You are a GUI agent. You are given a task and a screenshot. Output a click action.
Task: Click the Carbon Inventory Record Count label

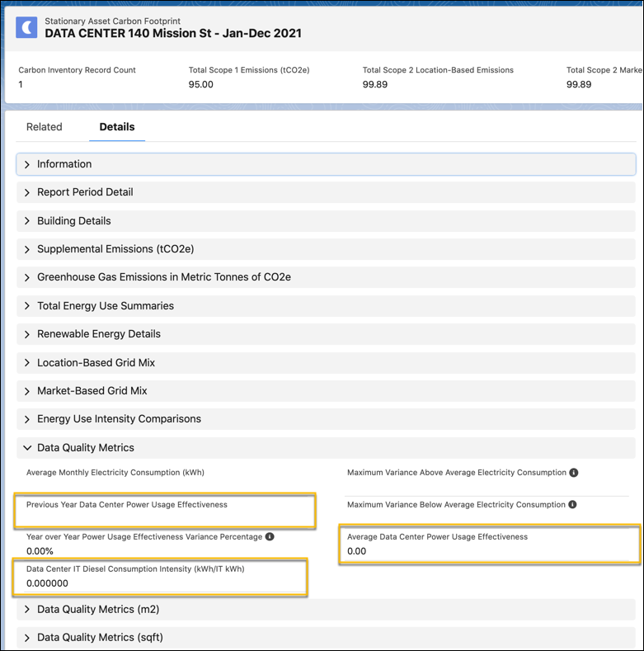(x=77, y=70)
